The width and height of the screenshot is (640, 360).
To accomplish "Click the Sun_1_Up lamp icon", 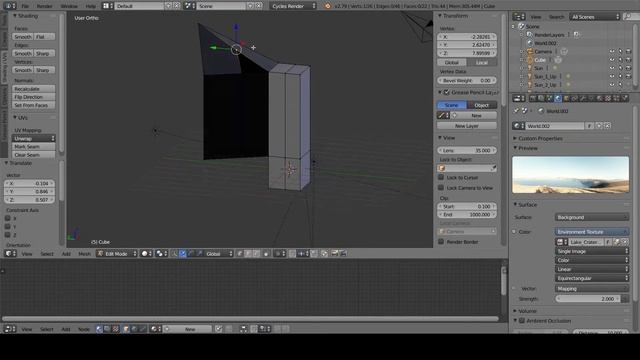I will coord(530,76).
